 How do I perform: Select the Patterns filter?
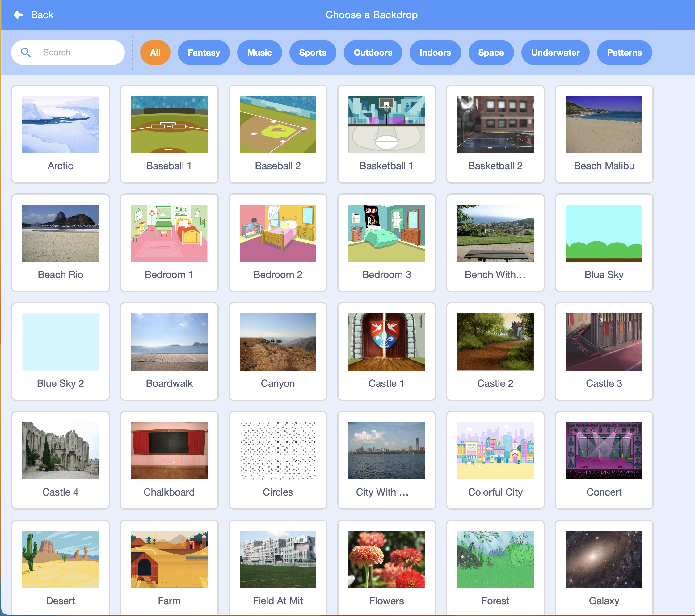pos(624,53)
